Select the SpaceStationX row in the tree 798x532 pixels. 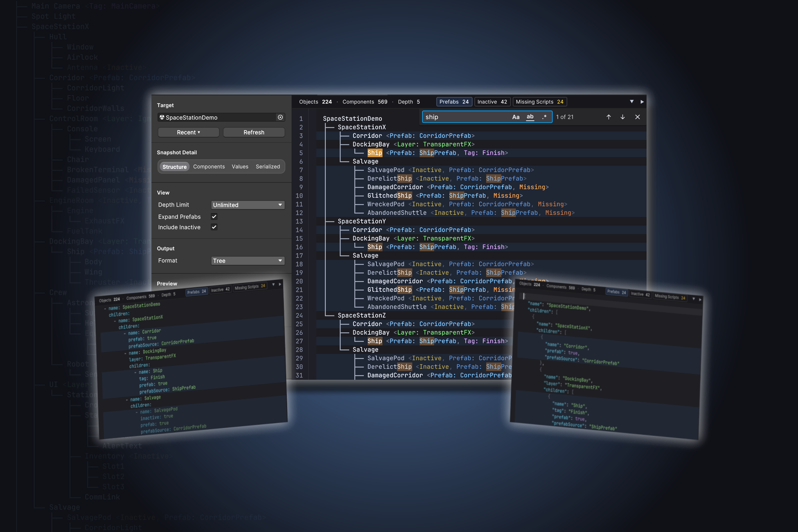coord(362,127)
